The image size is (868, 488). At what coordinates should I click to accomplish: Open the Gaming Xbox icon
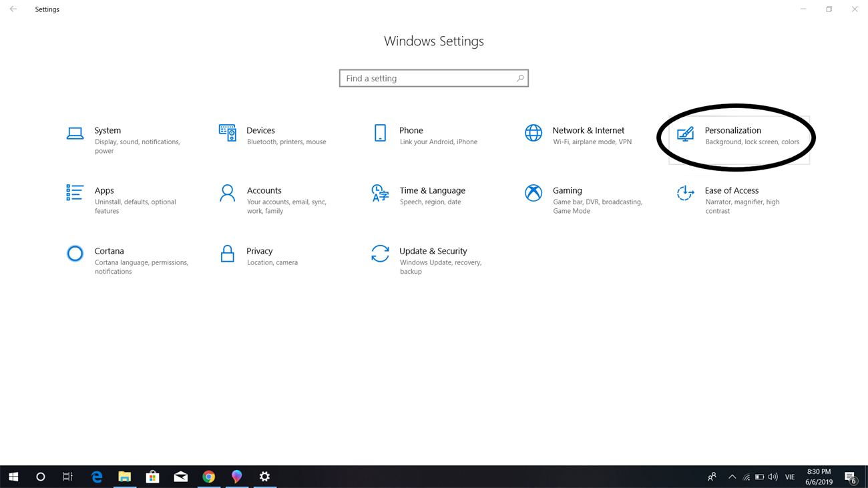[533, 193]
